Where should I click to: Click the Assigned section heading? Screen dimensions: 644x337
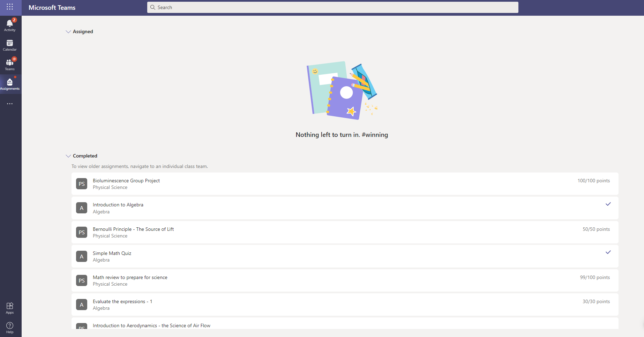point(83,31)
